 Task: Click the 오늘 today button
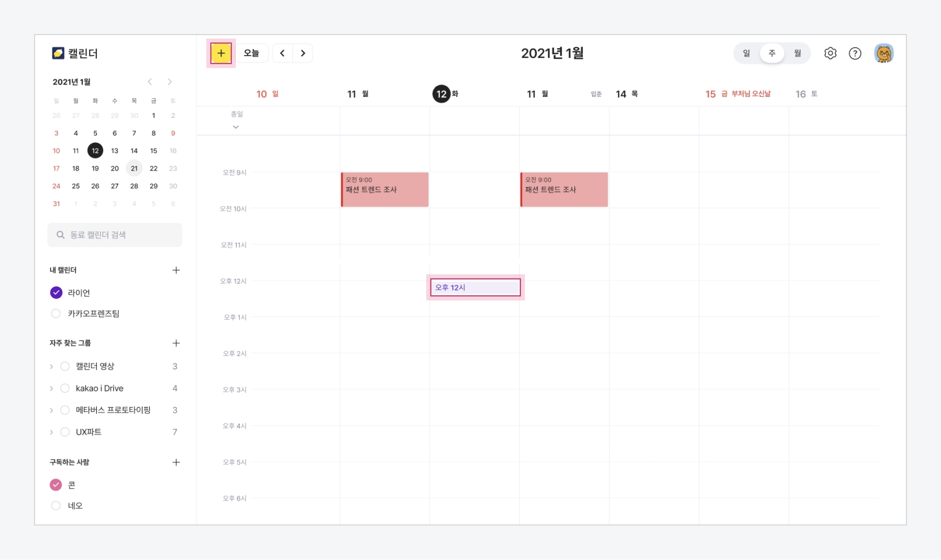(x=251, y=53)
